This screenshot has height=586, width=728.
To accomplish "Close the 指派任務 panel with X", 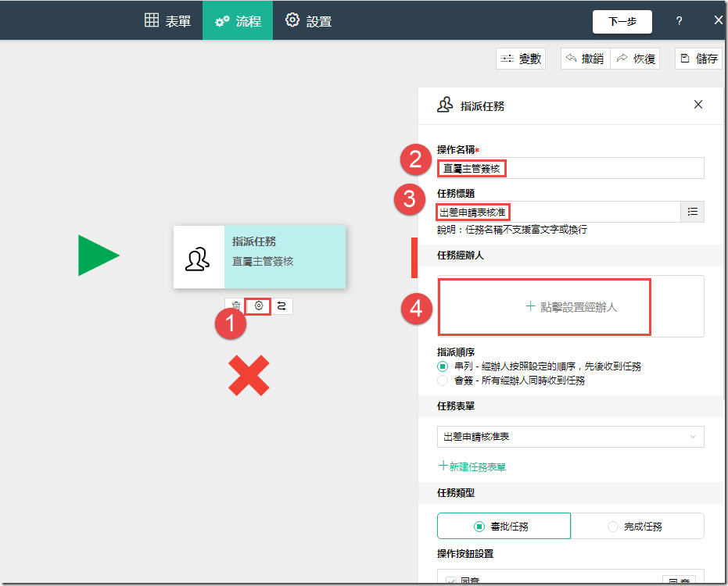I will tap(698, 105).
